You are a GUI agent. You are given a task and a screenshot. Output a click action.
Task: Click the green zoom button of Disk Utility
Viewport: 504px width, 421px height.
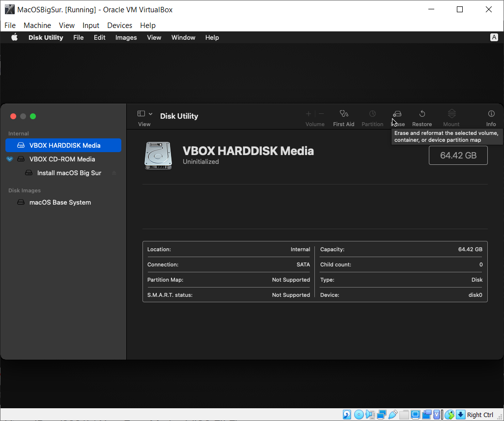click(33, 116)
